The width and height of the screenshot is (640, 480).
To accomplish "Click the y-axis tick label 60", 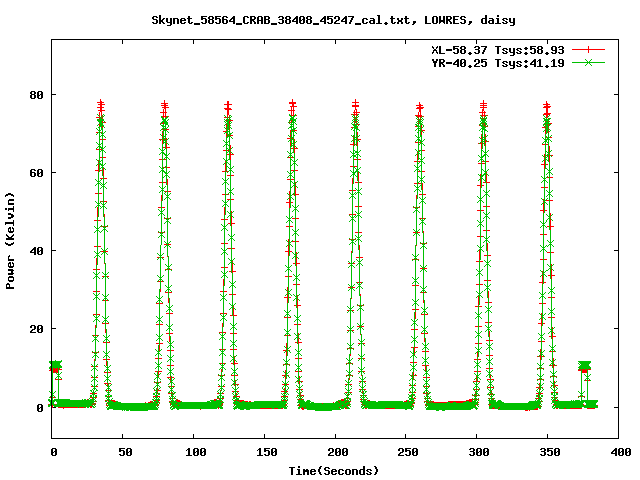I will (x=36, y=173).
